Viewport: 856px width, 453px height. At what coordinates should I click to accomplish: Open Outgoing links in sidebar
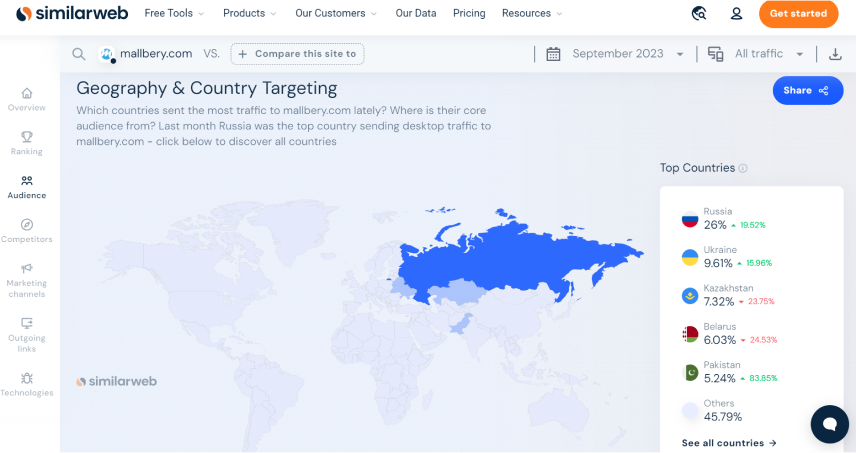point(27,335)
